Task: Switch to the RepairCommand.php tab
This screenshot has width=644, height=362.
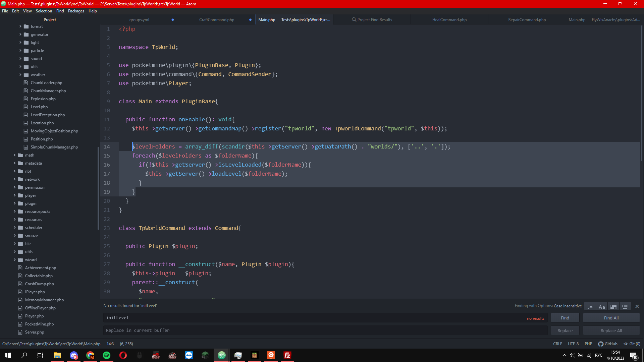Action: [527, 20]
